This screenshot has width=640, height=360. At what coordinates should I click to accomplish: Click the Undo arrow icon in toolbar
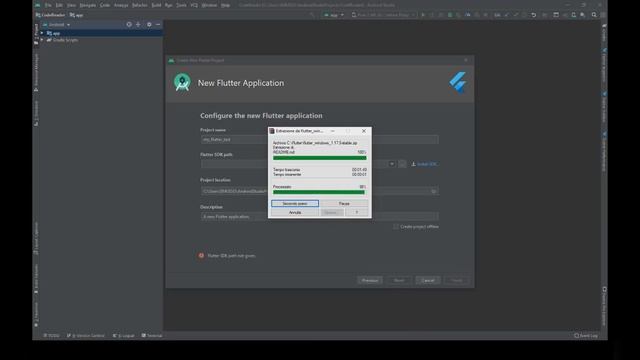click(x=533, y=15)
